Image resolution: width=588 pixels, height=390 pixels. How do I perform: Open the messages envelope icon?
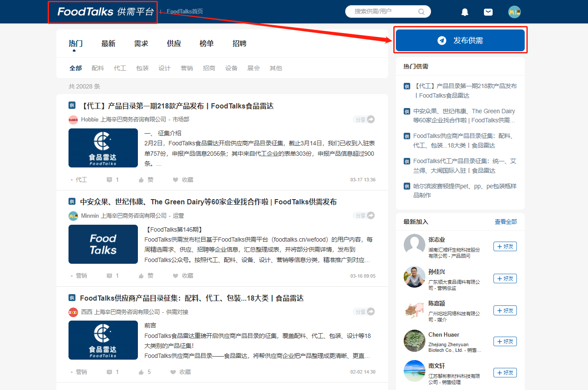click(x=488, y=12)
